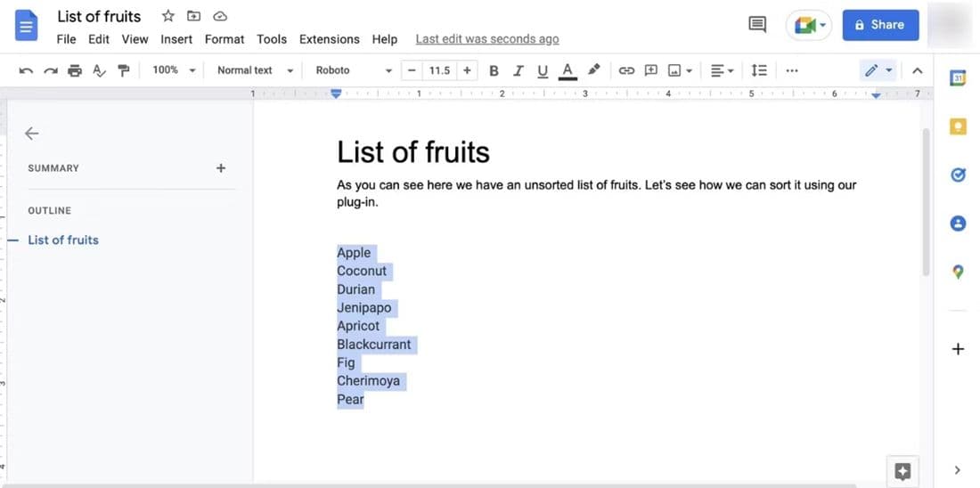The height and width of the screenshot is (488, 980).
Task: Click the line spacing icon
Action: pos(759,70)
